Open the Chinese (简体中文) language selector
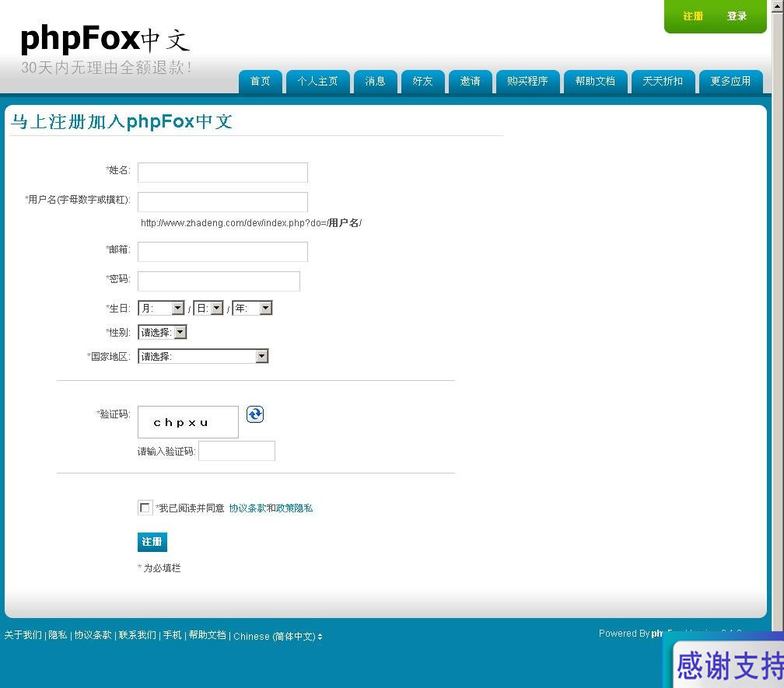This screenshot has width=784, height=688. pos(278,636)
